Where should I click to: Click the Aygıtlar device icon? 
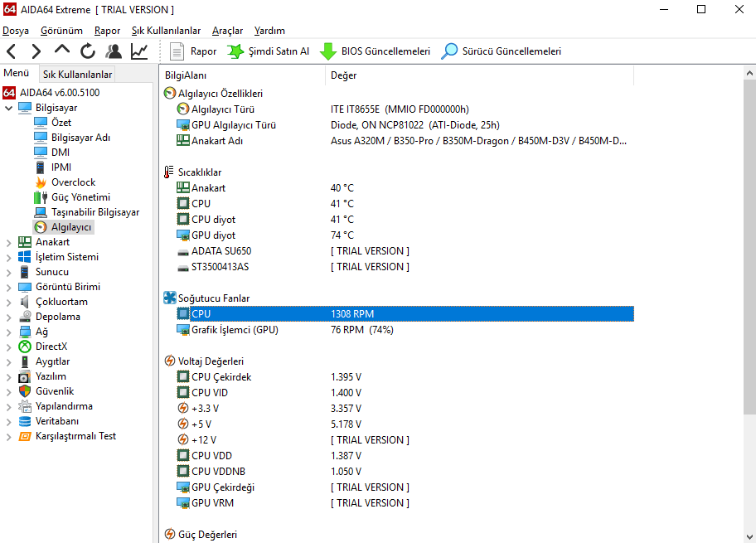(25, 361)
